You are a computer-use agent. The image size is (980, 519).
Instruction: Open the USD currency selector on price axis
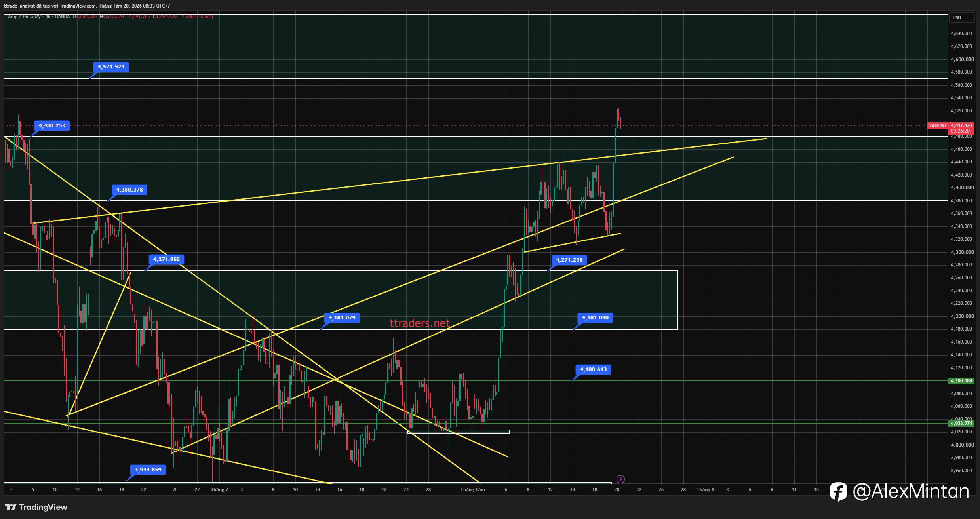click(x=961, y=17)
